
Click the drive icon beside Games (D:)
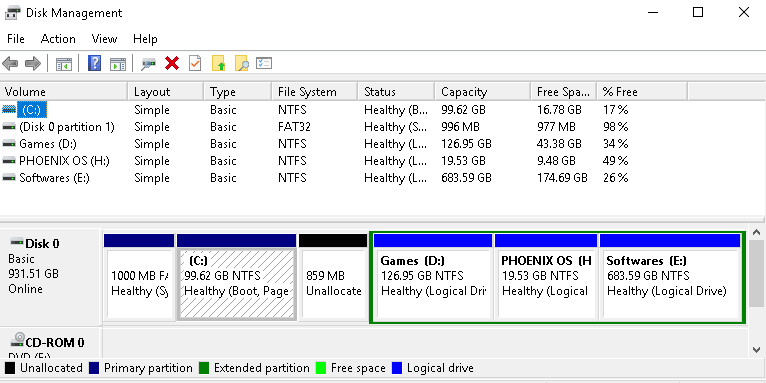click(9, 144)
